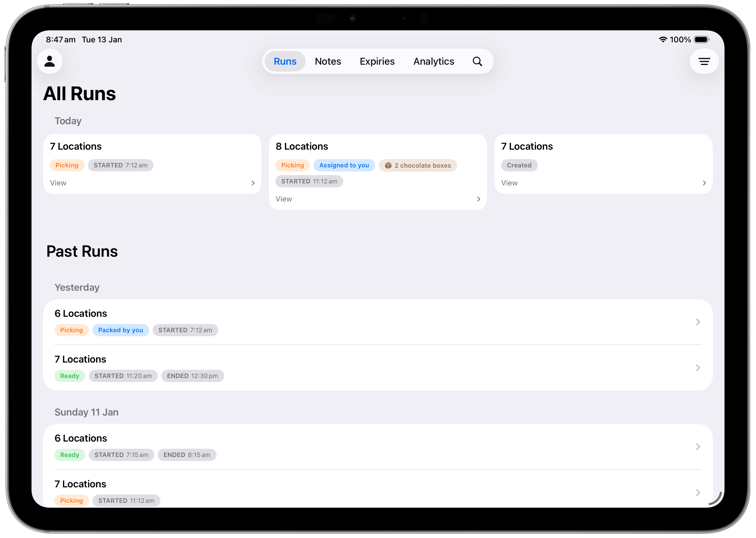This screenshot has width=756, height=538.
Task: Tap the Packed by you badge
Action: pyautogui.click(x=120, y=330)
